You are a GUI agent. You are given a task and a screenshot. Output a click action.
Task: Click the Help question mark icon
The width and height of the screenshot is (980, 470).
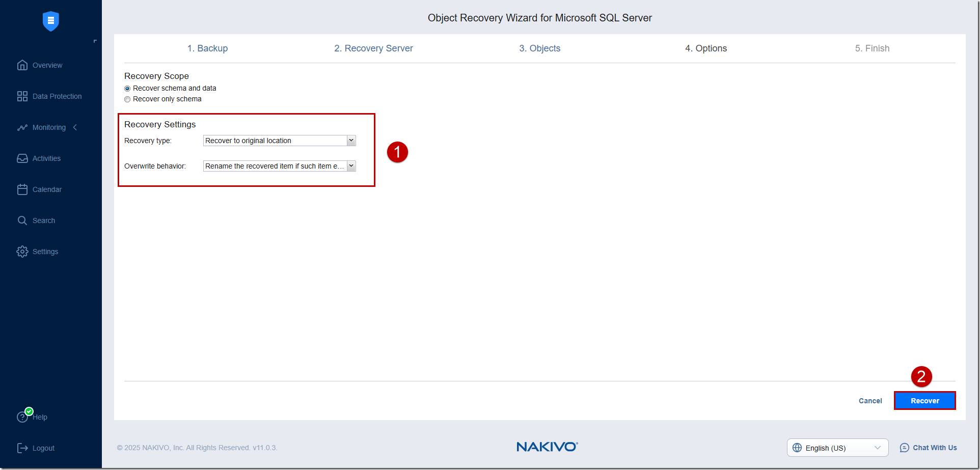pos(22,417)
